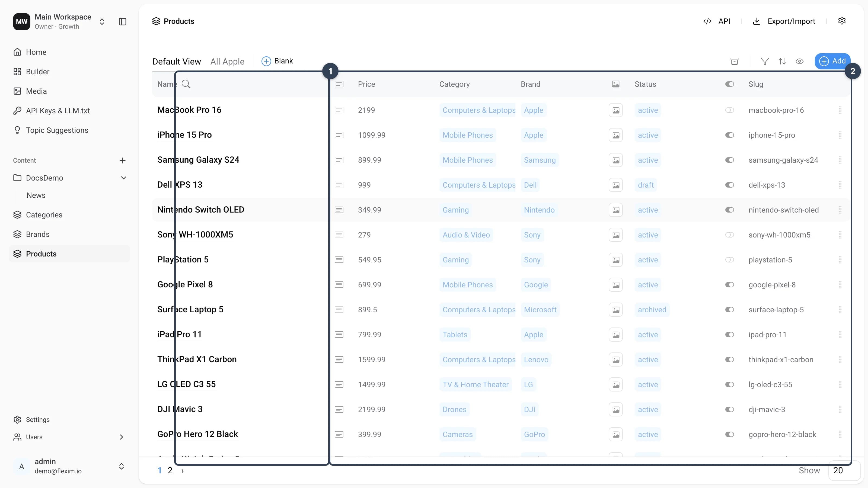Toggle switch for MacBook Pro 16 row
This screenshot has height=488, width=868.
[729, 110]
